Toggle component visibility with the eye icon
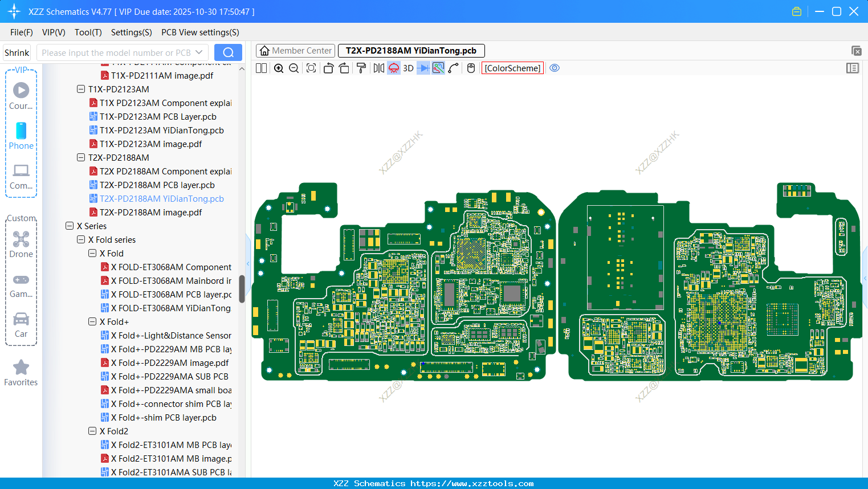The width and height of the screenshot is (868, 489). click(555, 68)
